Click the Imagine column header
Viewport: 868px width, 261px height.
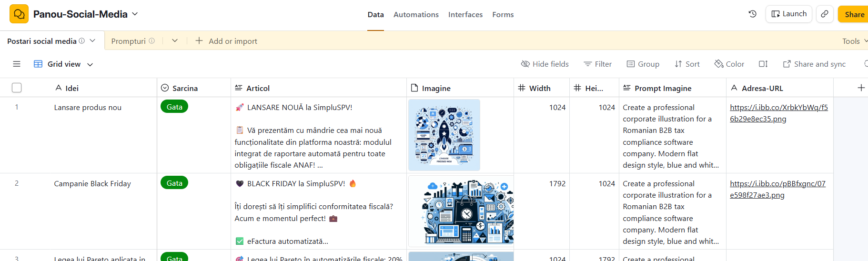(460, 88)
